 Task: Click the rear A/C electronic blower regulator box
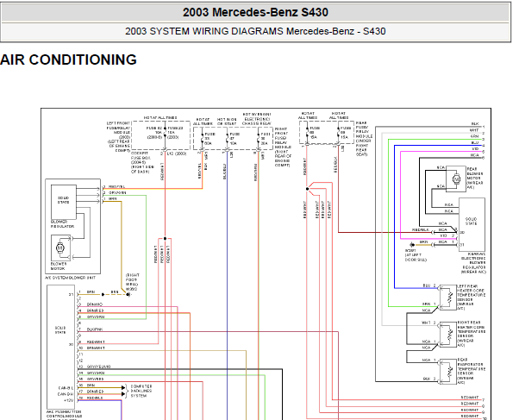472,224
